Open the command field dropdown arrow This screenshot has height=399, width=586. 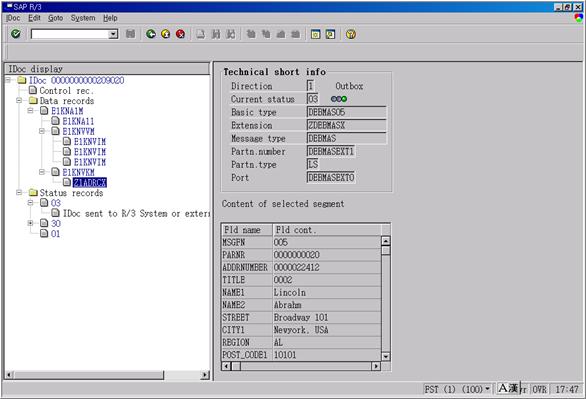(x=113, y=34)
